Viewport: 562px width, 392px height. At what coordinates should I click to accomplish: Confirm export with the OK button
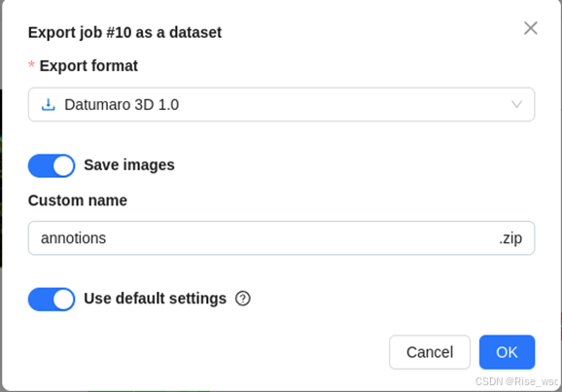pos(507,352)
